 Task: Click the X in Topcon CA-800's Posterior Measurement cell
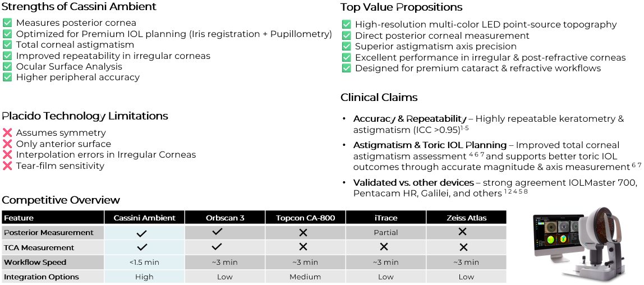point(303,232)
